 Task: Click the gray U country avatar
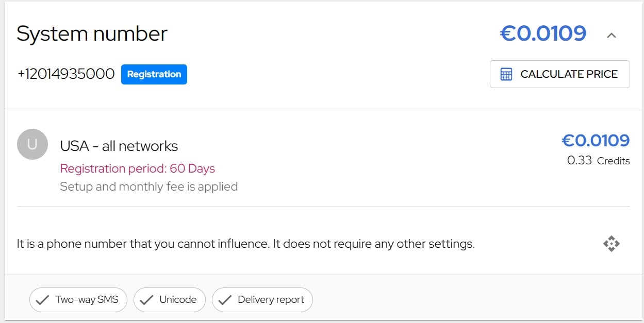coord(32,144)
